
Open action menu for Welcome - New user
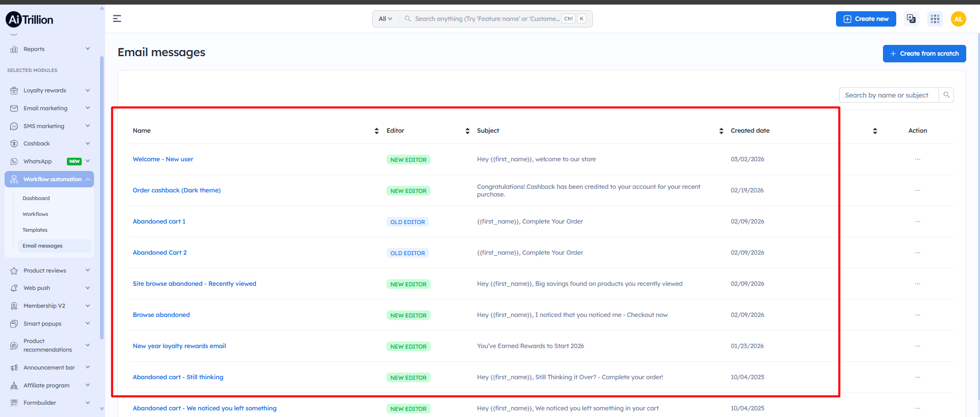pos(917,159)
